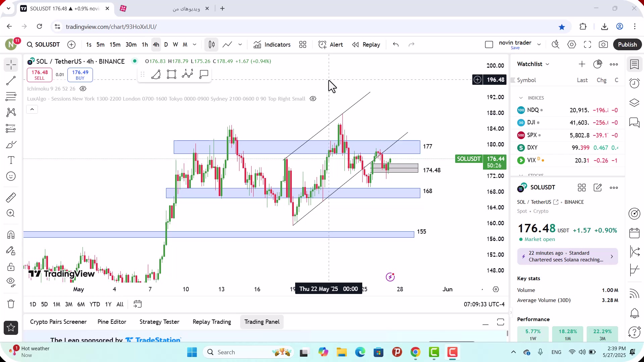
Task: Open the object tree layers panel
Action: [635, 103]
